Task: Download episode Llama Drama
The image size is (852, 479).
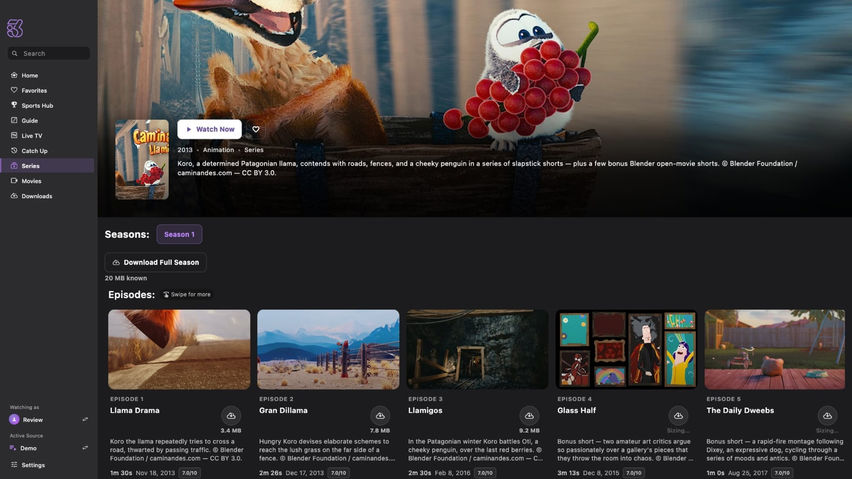Action: pos(231,416)
